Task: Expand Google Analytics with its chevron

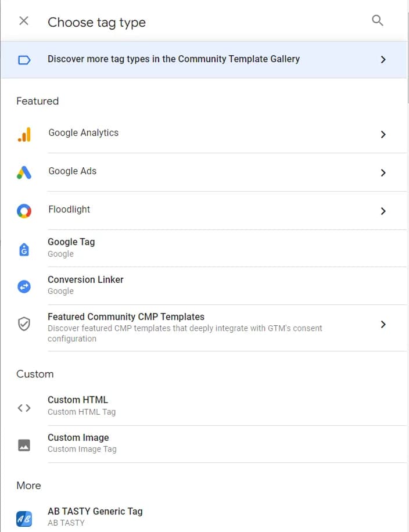Action: 383,134
